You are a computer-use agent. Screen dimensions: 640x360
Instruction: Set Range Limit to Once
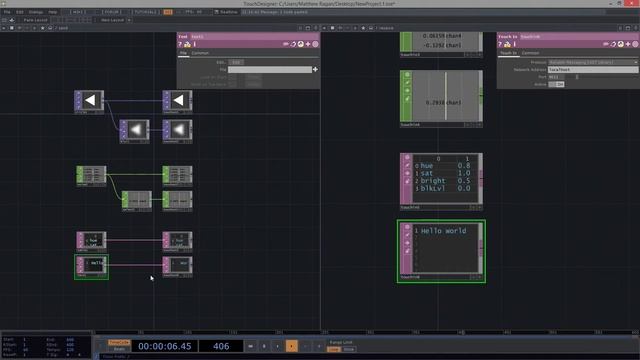(349, 349)
